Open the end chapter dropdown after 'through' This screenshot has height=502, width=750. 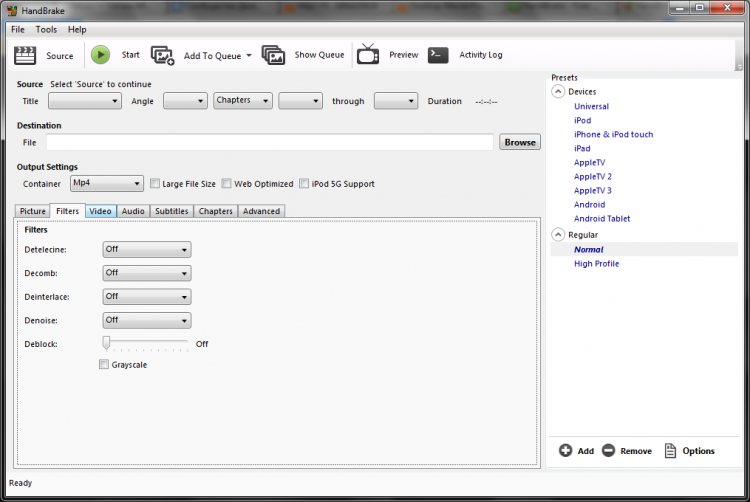pyautogui.click(x=396, y=101)
